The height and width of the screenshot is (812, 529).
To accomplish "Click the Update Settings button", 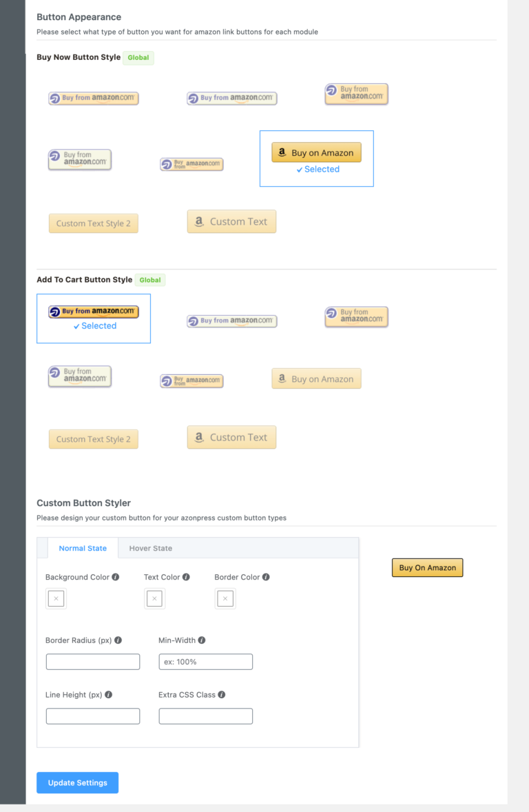I will pos(77,782).
